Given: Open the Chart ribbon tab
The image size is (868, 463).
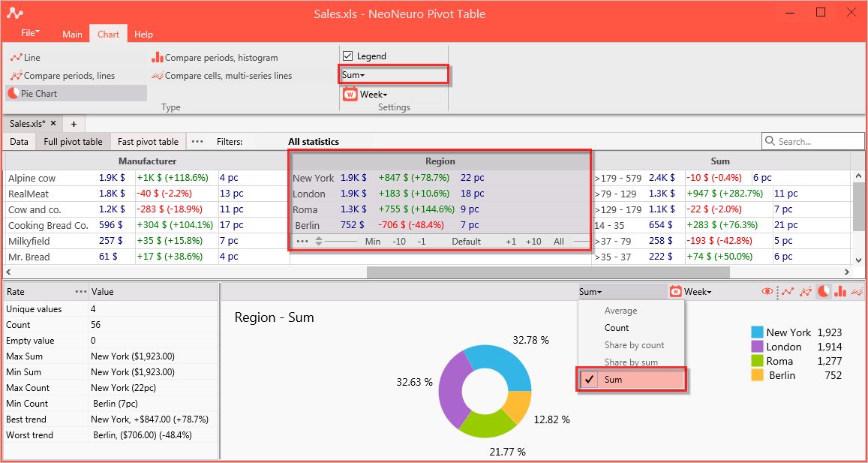Looking at the screenshot, I should [x=109, y=35].
